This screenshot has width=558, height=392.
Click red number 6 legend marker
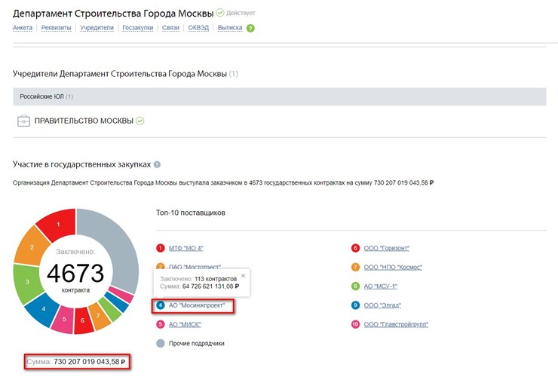(x=355, y=248)
